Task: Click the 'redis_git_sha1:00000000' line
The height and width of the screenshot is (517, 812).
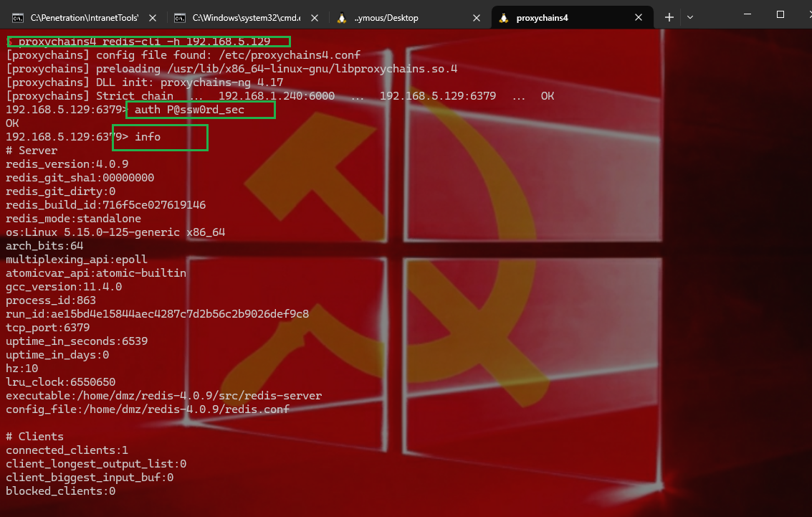Action: (80, 178)
